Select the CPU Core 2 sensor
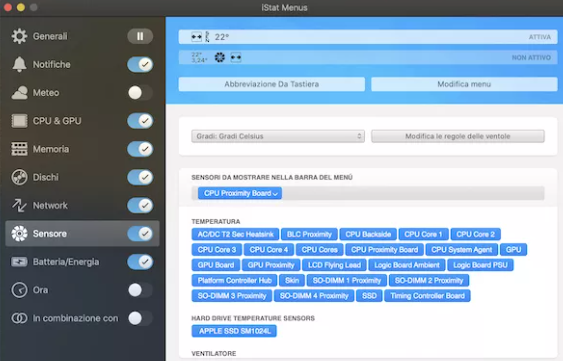This screenshot has height=361, width=563. point(475,234)
